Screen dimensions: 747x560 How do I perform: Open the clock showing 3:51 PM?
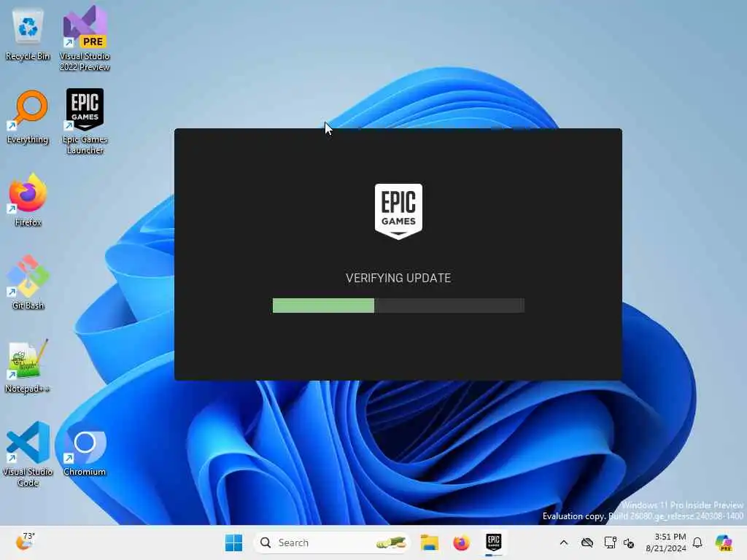pyautogui.click(x=666, y=542)
